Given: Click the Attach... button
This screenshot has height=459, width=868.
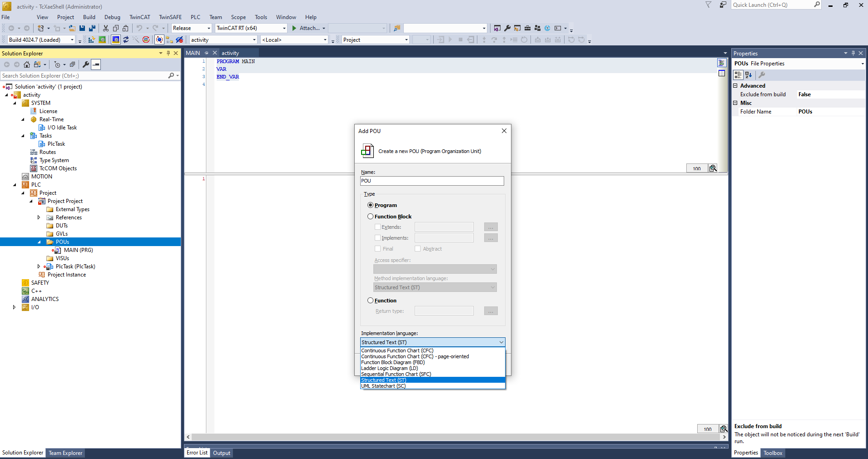Looking at the screenshot, I should pos(309,28).
